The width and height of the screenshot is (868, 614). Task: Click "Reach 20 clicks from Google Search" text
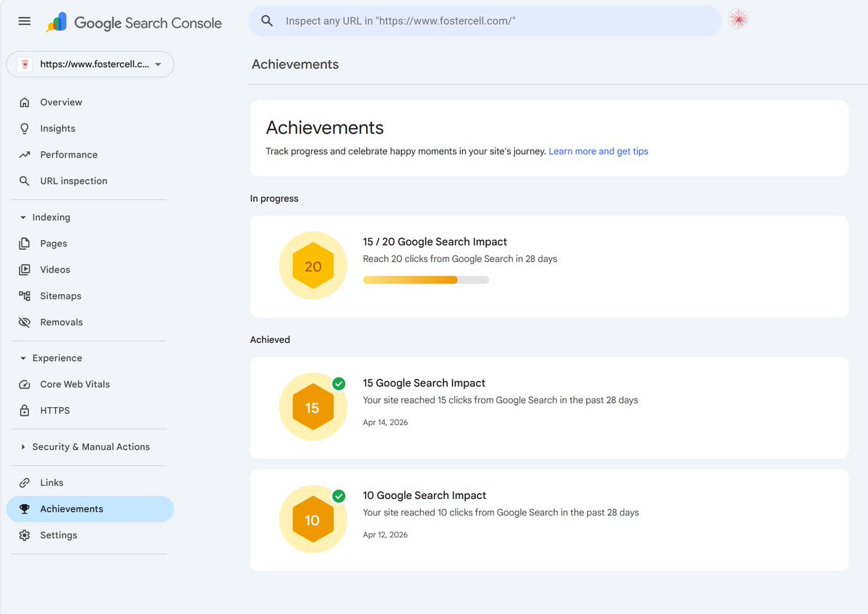click(460, 259)
